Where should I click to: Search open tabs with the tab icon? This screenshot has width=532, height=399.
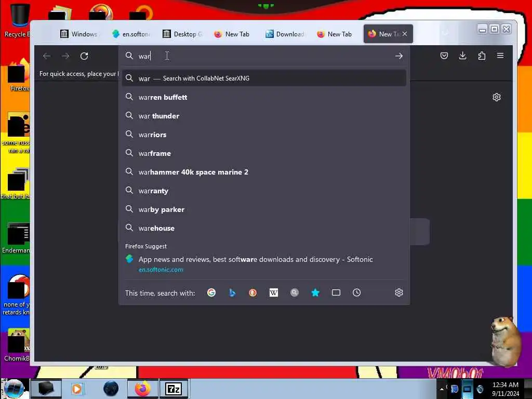[x=336, y=292]
